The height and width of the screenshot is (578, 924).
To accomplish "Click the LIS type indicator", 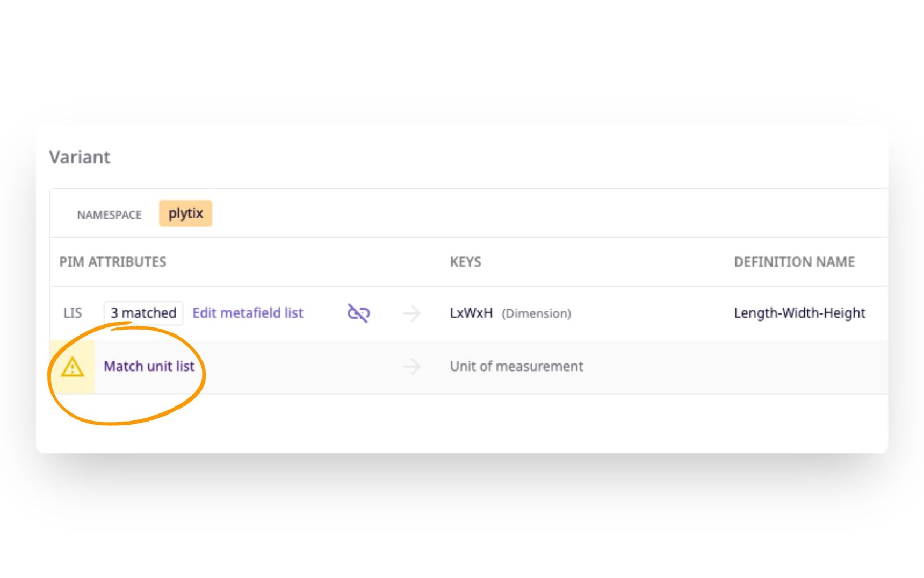I will tap(72, 313).
